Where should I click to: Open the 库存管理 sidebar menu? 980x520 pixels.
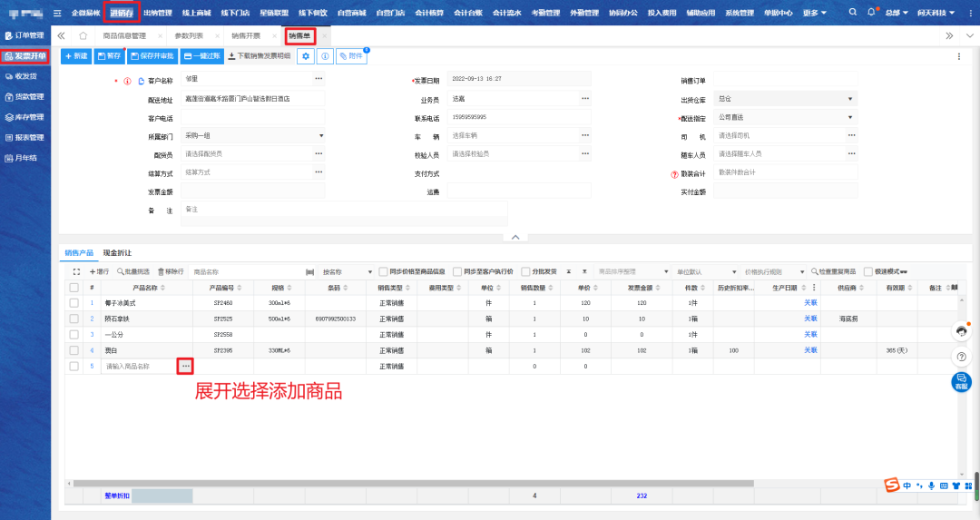pos(24,117)
